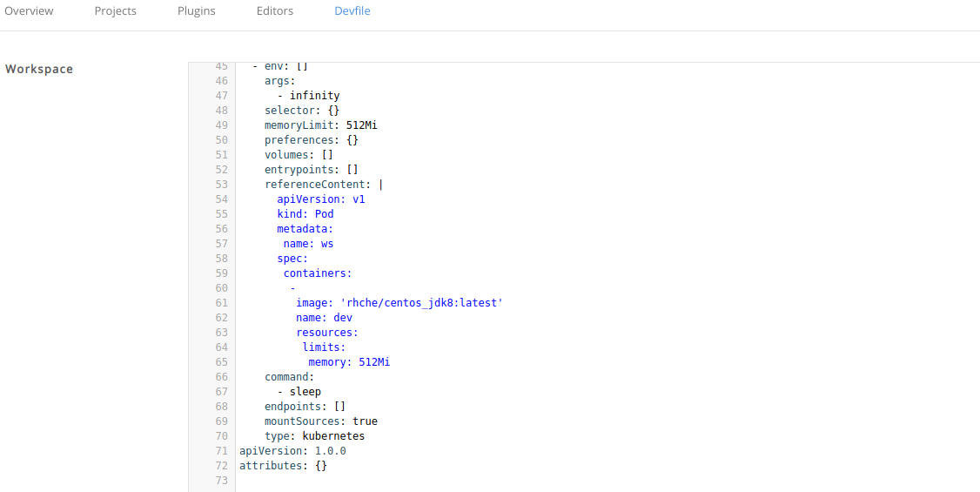The width and height of the screenshot is (980, 492).
Task: Place cursor on 'name: dev' line
Action: point(324,318)
